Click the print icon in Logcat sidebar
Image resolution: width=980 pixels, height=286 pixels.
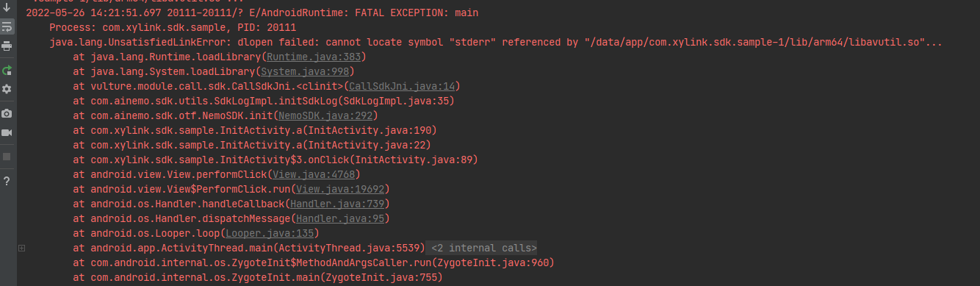pyautogui.click(x=7, y=46)
